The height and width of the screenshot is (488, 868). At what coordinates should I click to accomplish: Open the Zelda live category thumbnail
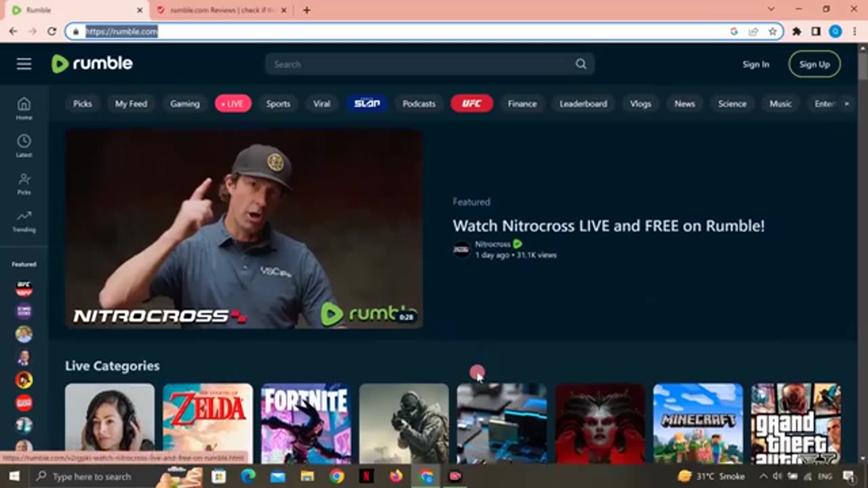pyautogui.click(x=208, y=423)
